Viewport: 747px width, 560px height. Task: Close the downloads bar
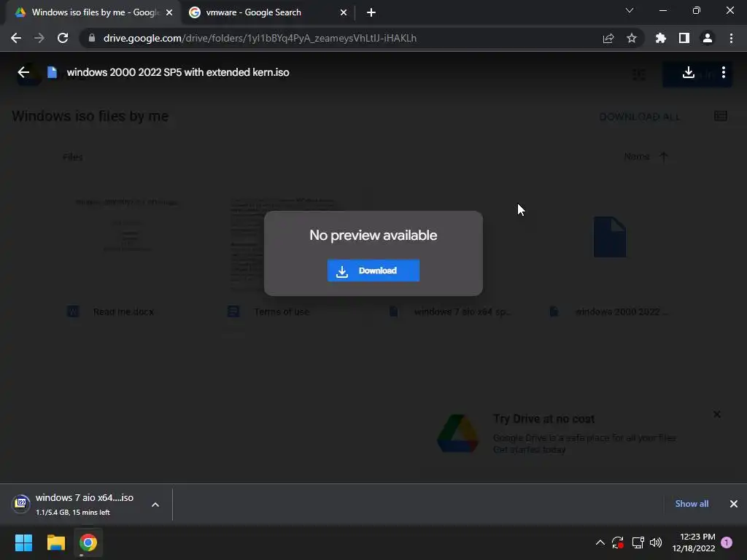click(x=734, y=504)
